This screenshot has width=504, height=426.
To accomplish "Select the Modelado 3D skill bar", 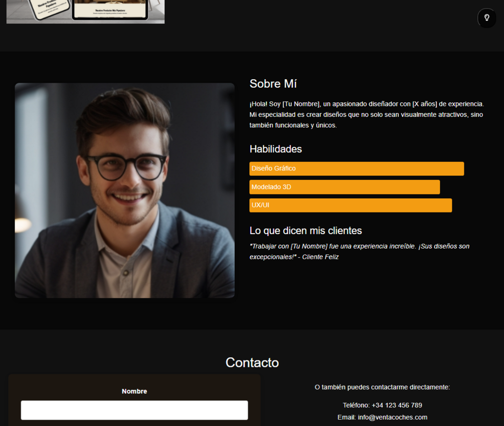I will [x=345, y=187].
